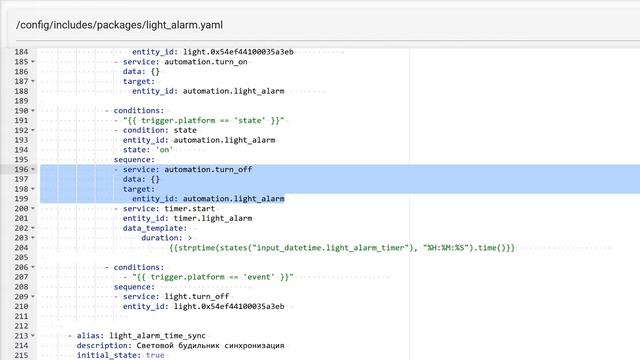Click 'data: {}' on line 197

point(141,179)
